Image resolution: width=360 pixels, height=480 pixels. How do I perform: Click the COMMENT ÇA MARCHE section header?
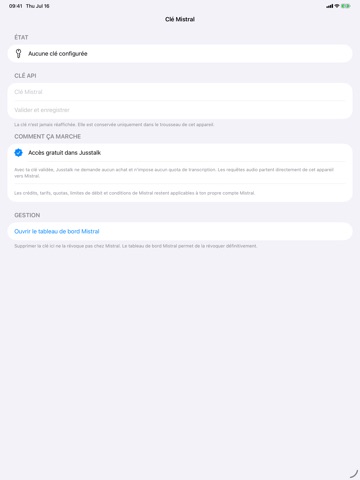pyautogui.click(x=48, y=136)
